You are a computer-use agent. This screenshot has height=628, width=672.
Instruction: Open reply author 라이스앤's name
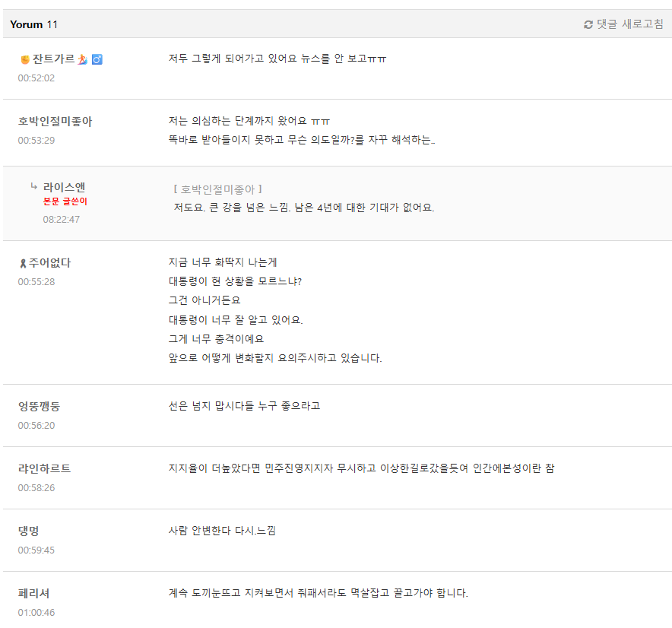coord(64,187)
